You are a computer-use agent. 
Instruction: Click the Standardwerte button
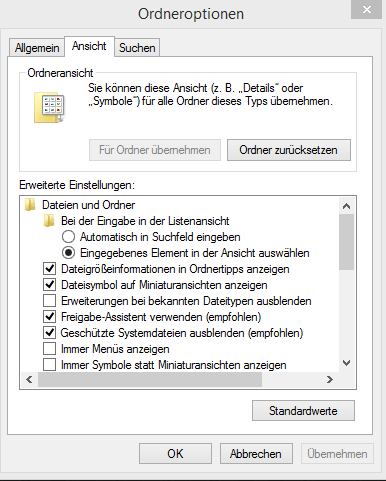pyautogui.click(x=303, y=411)
